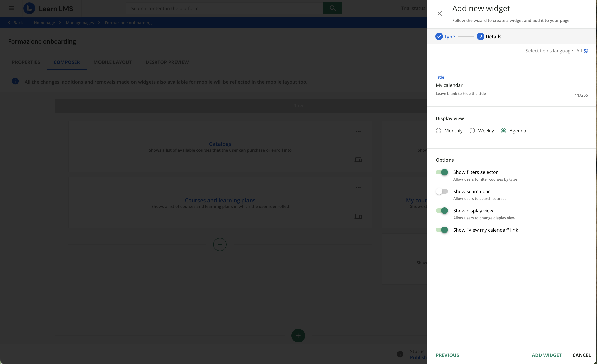Open the Desktop Preview tab
This screenshot has height=364, width=597.
pyautogui.click(x=167, y=62)
